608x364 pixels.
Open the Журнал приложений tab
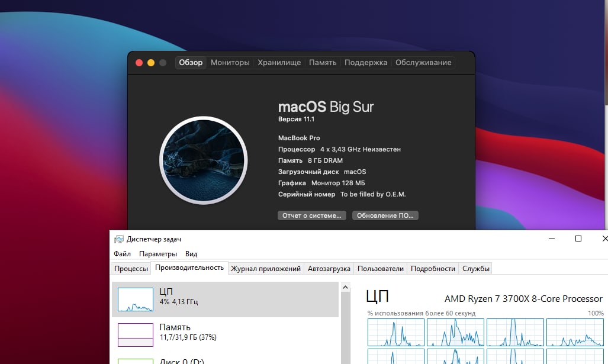coord(266,269)
